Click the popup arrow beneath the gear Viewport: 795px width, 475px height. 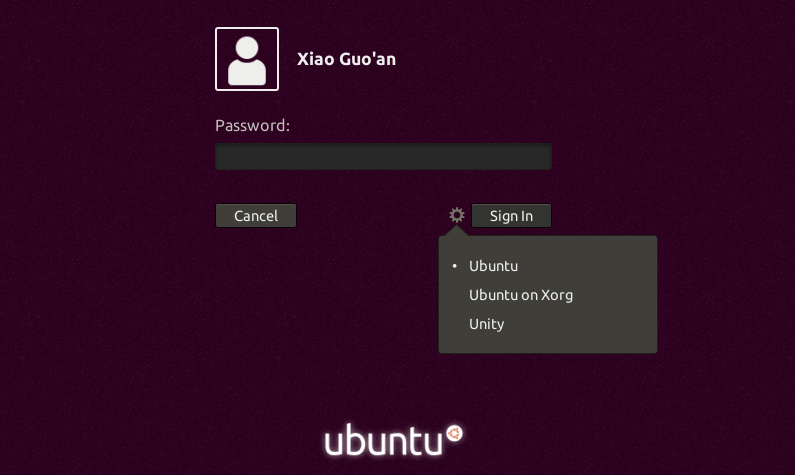pyautogui.click(x=457, y=232)
